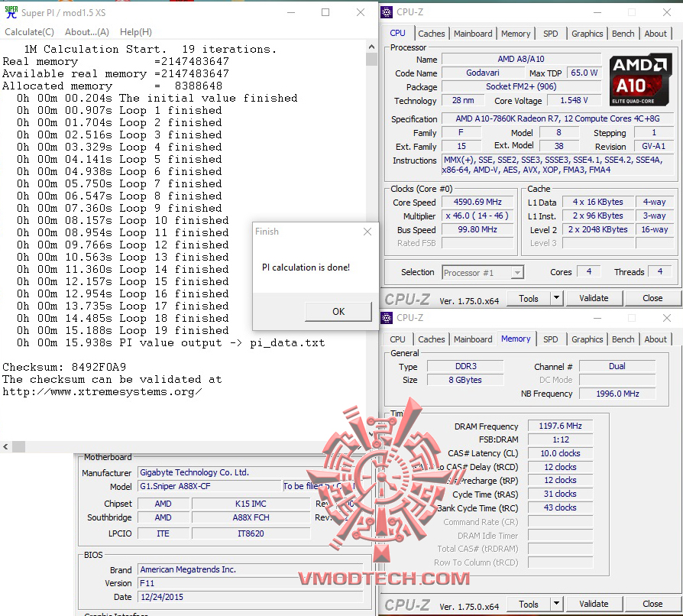Open SPD tab in top CPU-Z window
Screen dimensions: 683x616
(x=551, y=34)
